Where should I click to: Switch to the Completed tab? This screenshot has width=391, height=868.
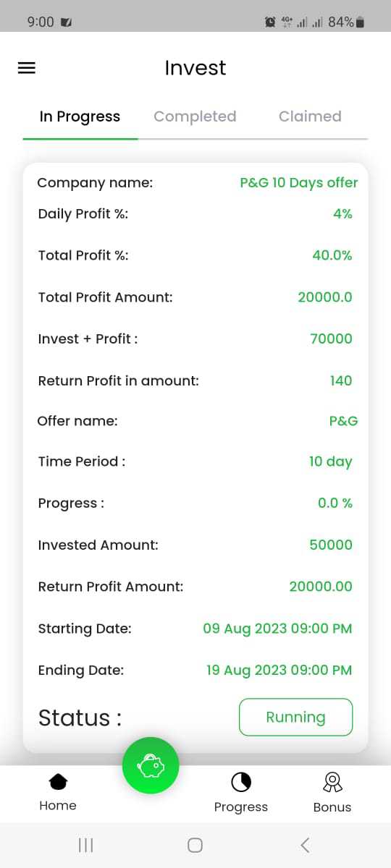(x=195, y=116)
